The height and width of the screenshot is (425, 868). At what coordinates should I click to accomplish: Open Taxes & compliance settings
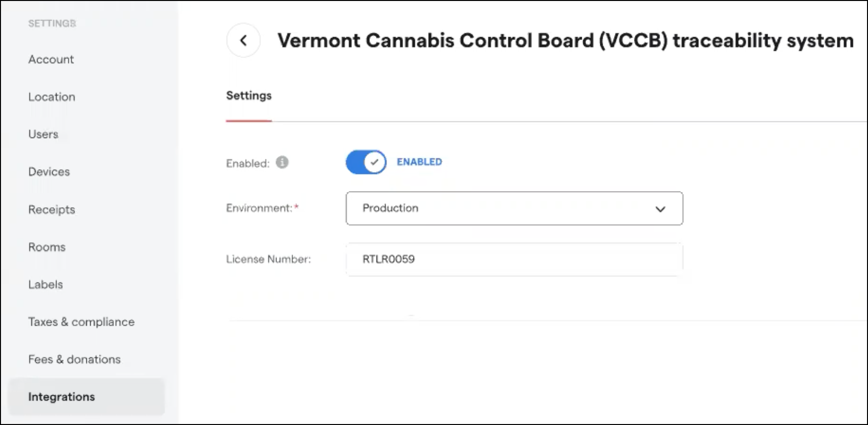81,322
